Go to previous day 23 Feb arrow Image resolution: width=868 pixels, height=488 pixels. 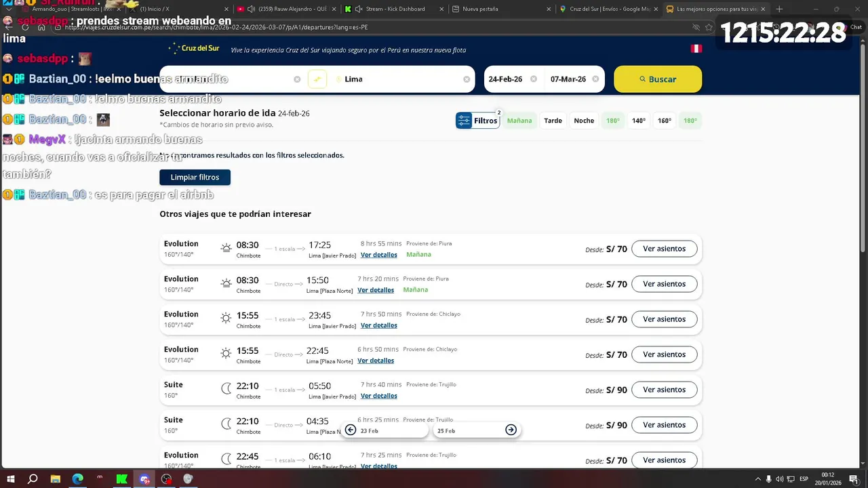coord(351,430)
